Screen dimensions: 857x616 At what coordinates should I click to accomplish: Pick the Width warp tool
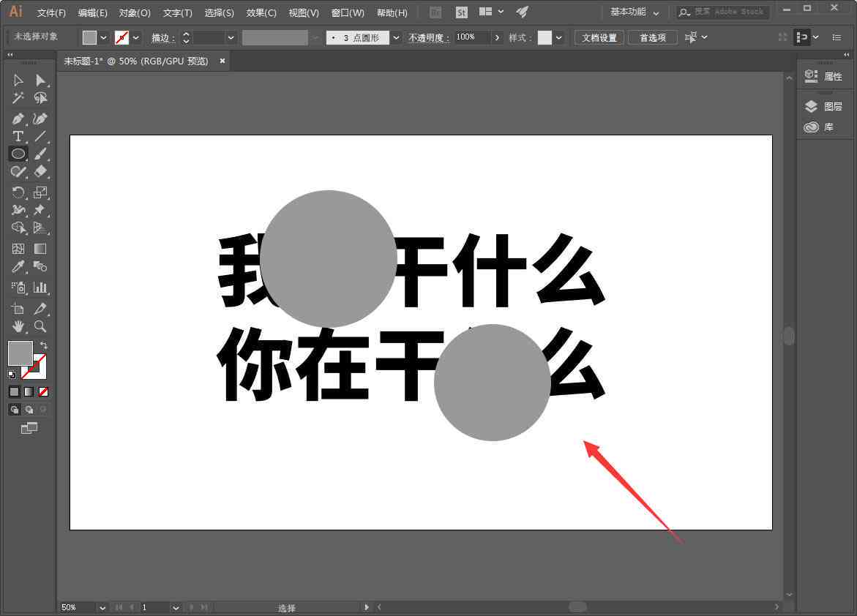[18, 210]
